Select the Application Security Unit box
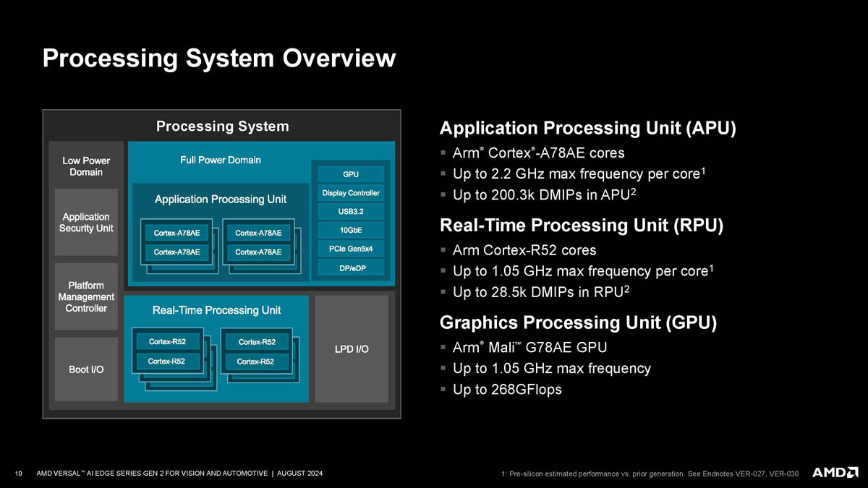Screen dimensions: 868x488 (86, 222)
